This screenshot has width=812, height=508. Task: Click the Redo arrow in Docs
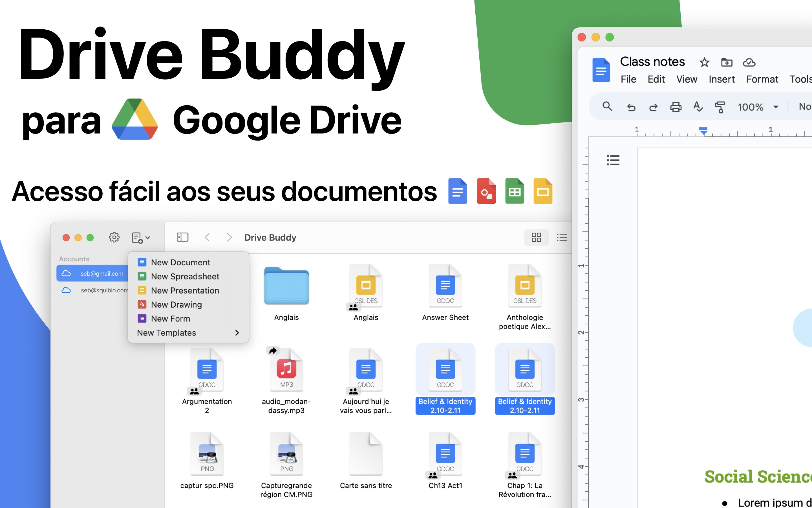click(653, 107)
